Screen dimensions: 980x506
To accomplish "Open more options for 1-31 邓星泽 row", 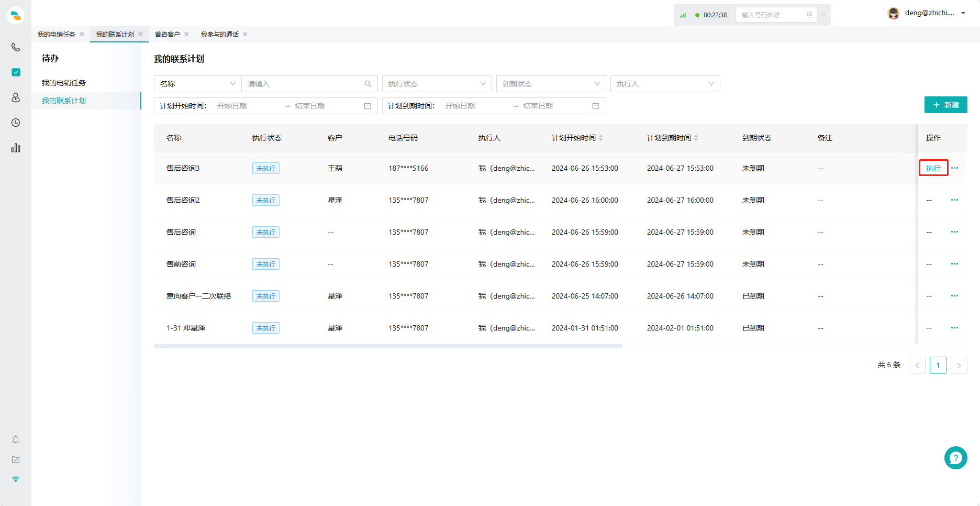I will coord(954,328).
